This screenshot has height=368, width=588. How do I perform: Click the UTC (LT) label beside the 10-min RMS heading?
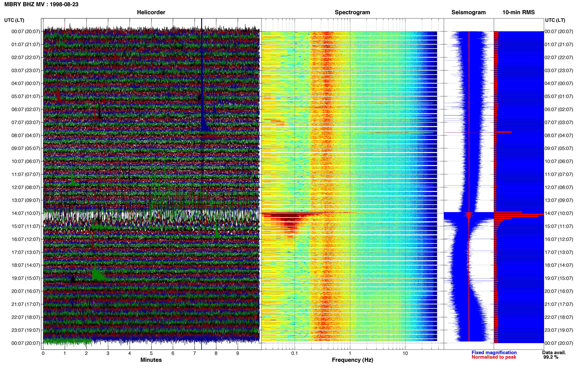(x=555, y=20)
